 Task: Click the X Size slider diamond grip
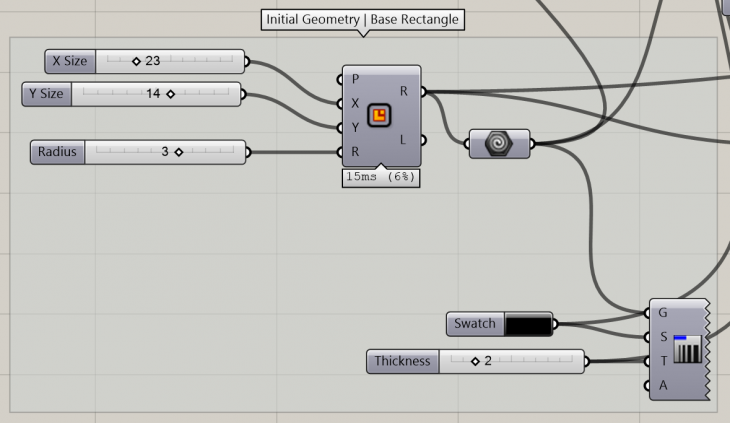[x=136, y=61]
